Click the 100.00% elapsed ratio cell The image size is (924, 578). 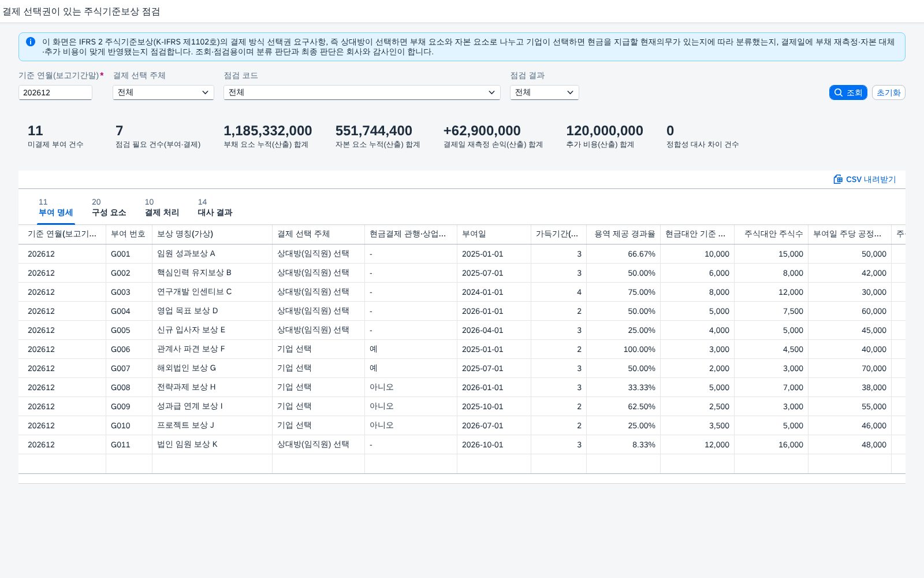(x=623, y=349)
